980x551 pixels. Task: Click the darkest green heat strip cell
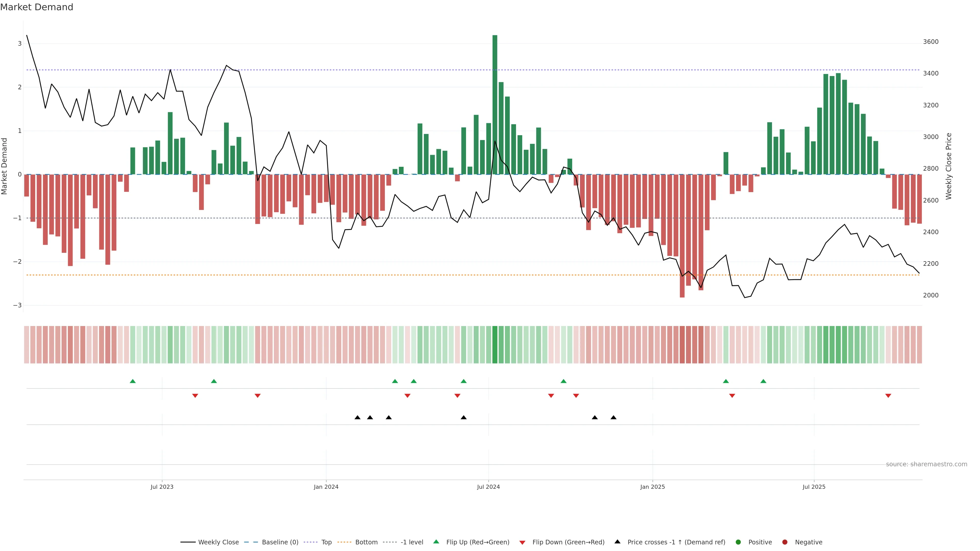[x=495, y=345]
